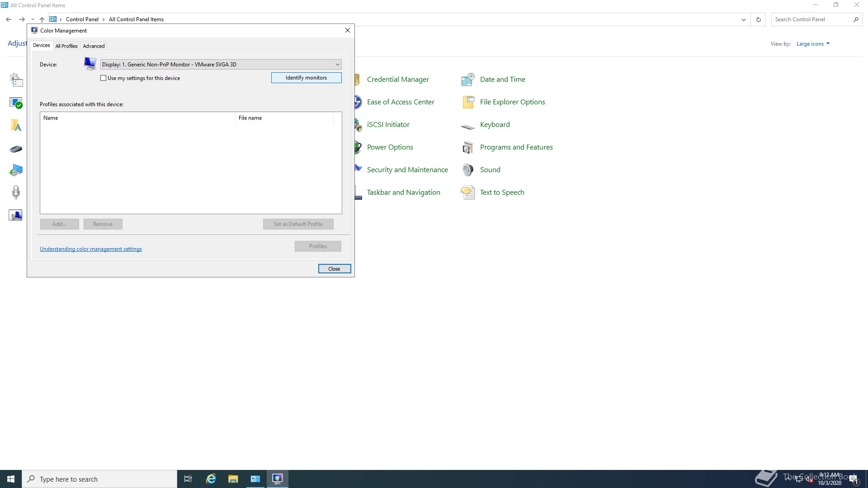The image size is (868, 488).
Task: Open File Explorer Options icon
Action: 467,102
